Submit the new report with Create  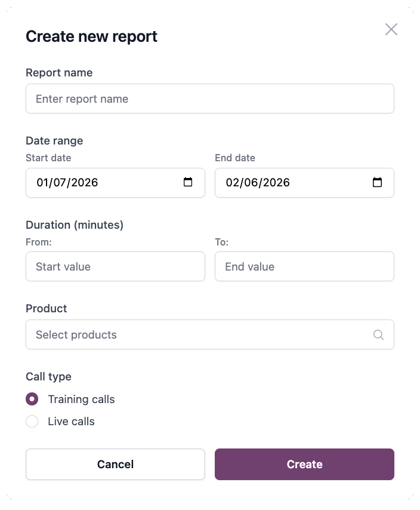304,464
